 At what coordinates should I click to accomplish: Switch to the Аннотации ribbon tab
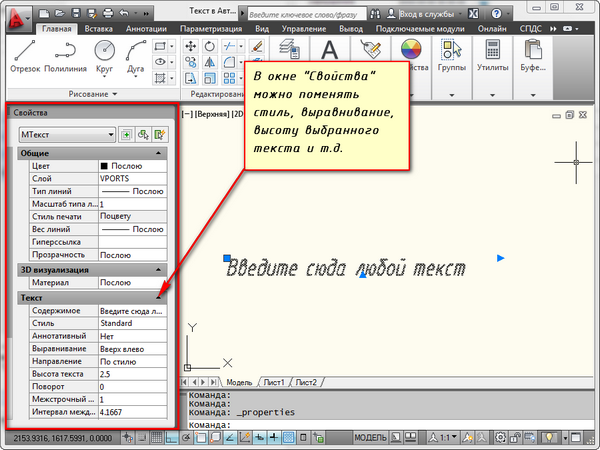click(x=146, y=29)
